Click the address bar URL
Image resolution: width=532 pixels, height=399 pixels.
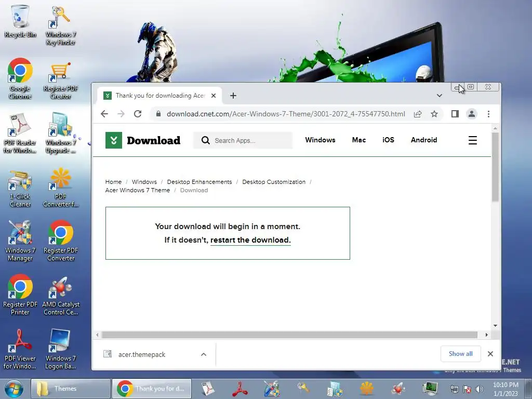coord(286,114)
